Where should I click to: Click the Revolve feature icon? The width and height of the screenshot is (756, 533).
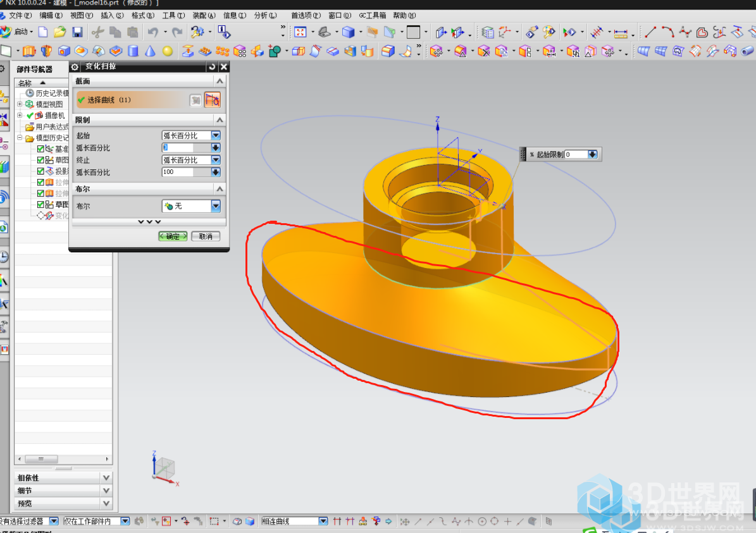pos(46,51)
